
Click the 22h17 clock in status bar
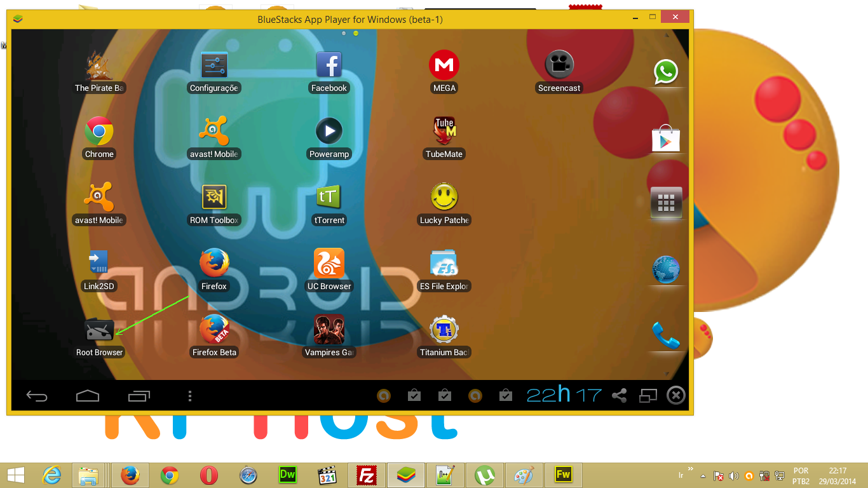564,395
